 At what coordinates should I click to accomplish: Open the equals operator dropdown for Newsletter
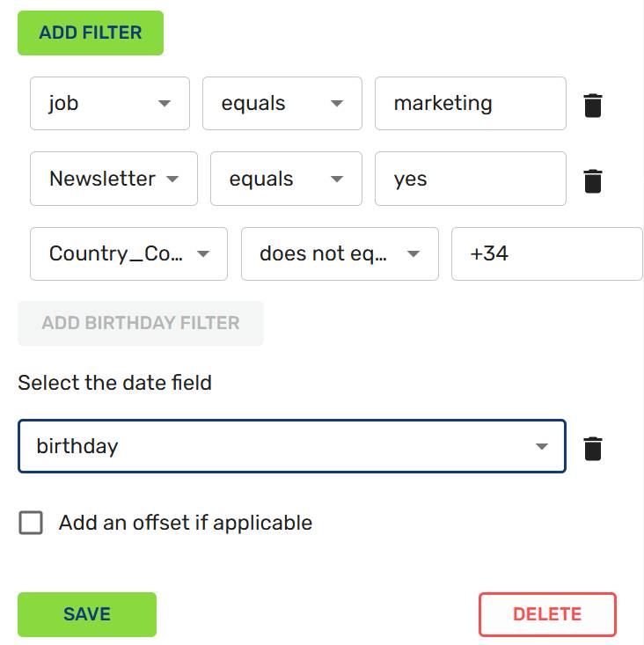[x=286, y=179]
